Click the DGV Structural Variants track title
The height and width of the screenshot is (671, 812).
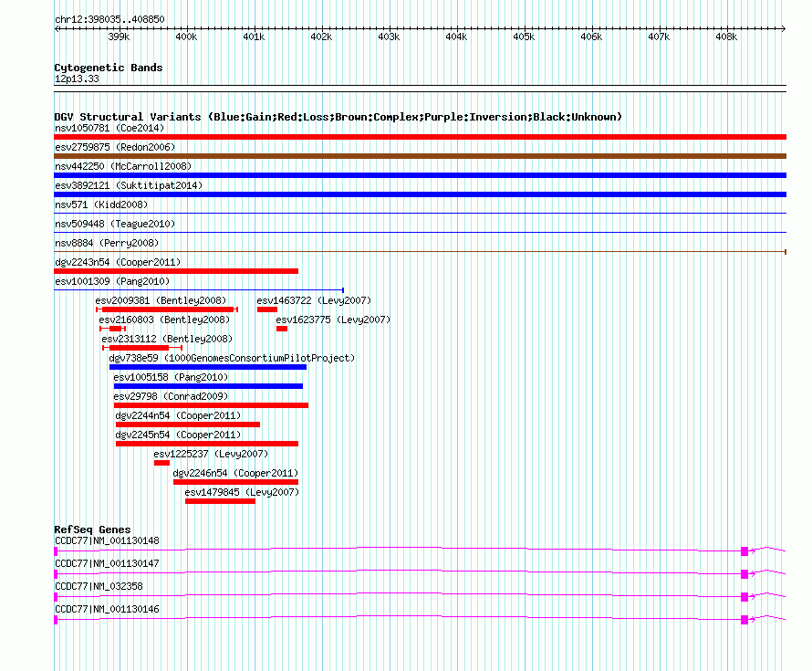338,117
